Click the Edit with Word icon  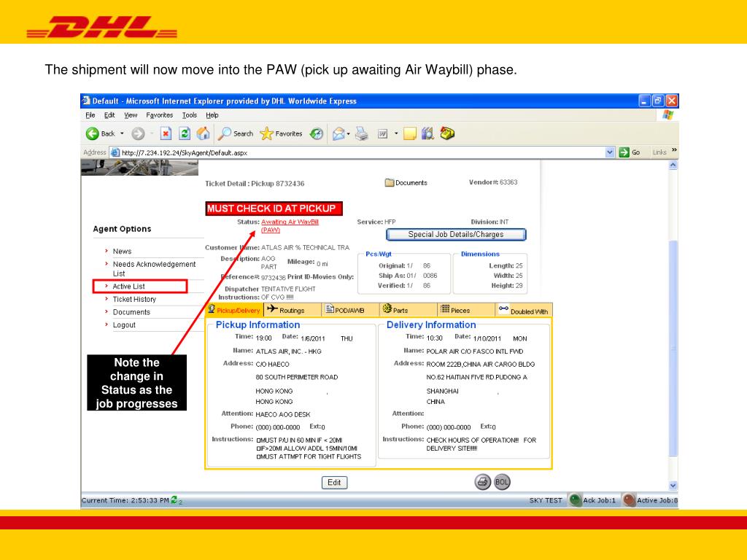382,134
